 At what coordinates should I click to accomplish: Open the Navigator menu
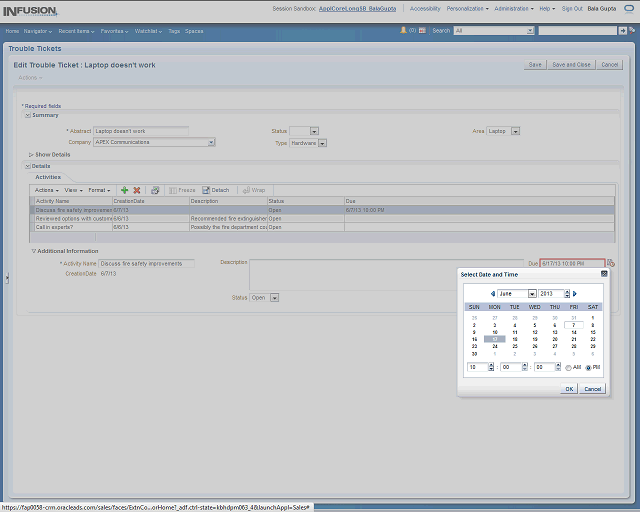38,31
